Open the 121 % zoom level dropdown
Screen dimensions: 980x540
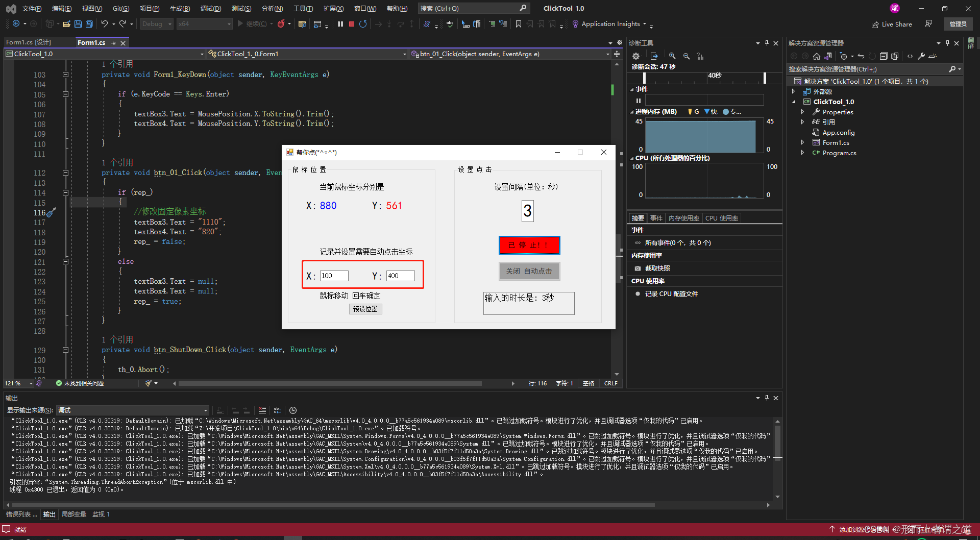click(18, 383)
